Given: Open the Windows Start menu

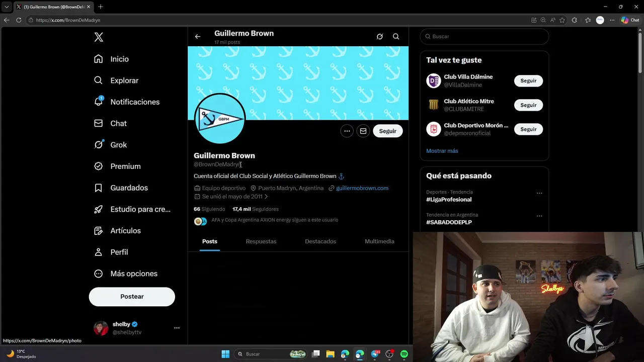Looking at the screenshot, I should click(x=225, y=354).
